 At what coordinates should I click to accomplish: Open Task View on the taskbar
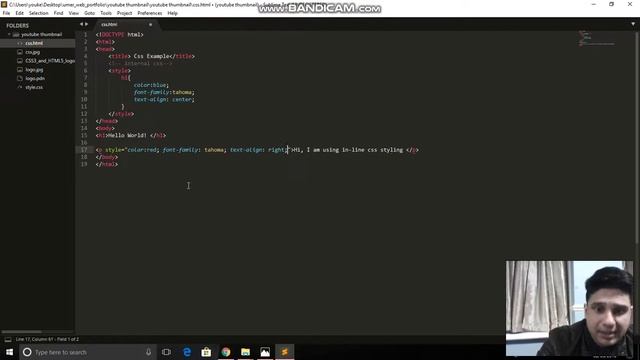(x=166, y=352)
